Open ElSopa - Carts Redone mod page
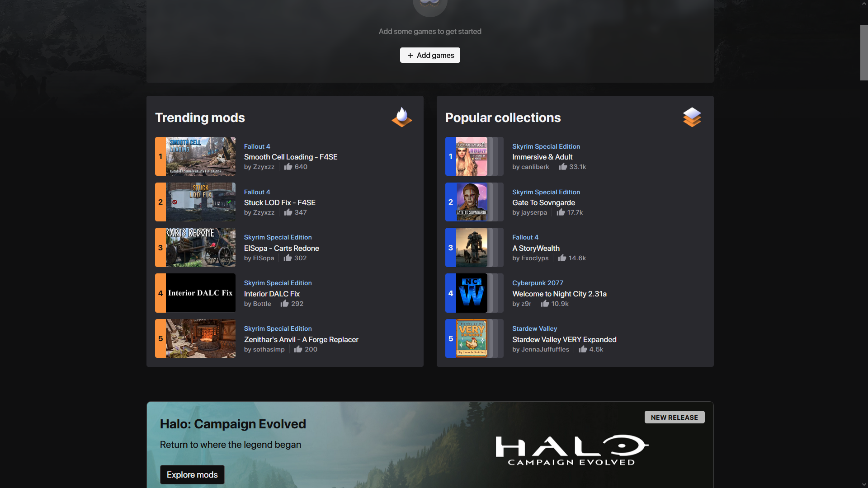Viewport: 868px width, 488px height. [282, 248]
